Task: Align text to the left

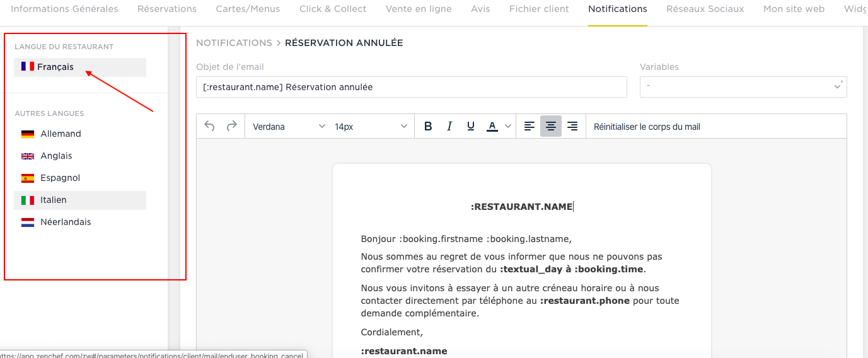Action: (529, 126)
